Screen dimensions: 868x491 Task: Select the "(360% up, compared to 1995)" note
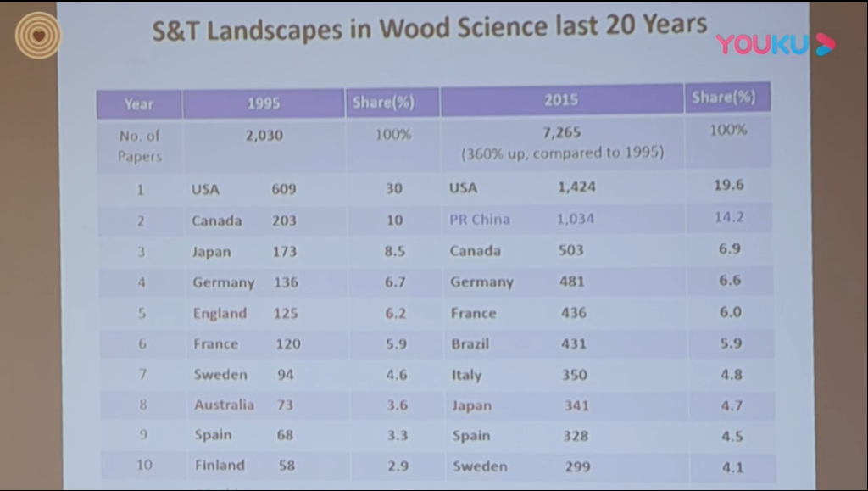(x=563, y=153)
